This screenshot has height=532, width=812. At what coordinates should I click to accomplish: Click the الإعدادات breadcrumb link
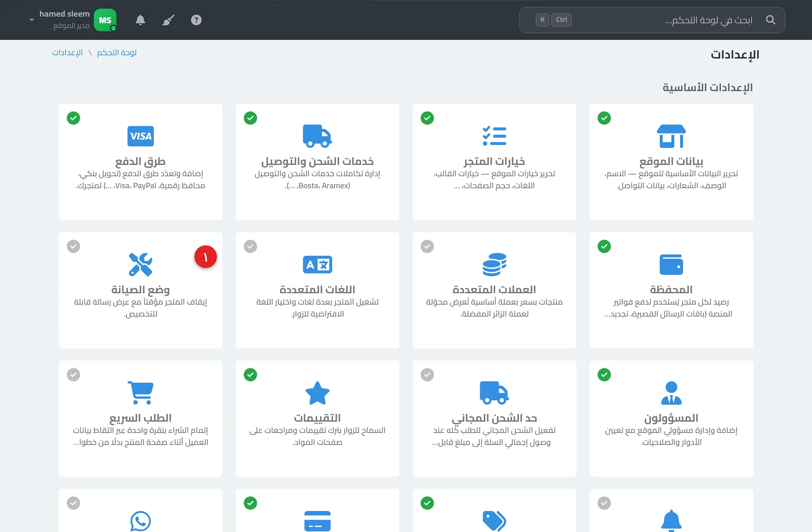coord(67,52)
